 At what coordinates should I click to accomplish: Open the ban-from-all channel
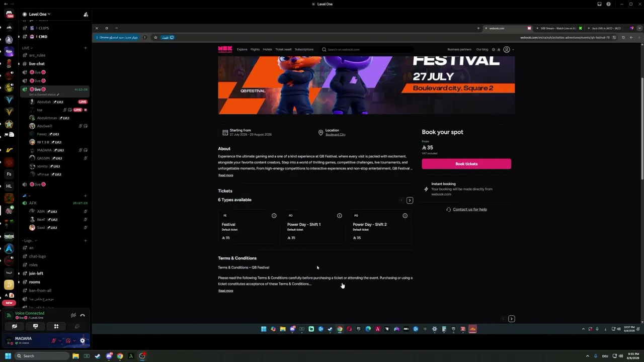point(55,291)
